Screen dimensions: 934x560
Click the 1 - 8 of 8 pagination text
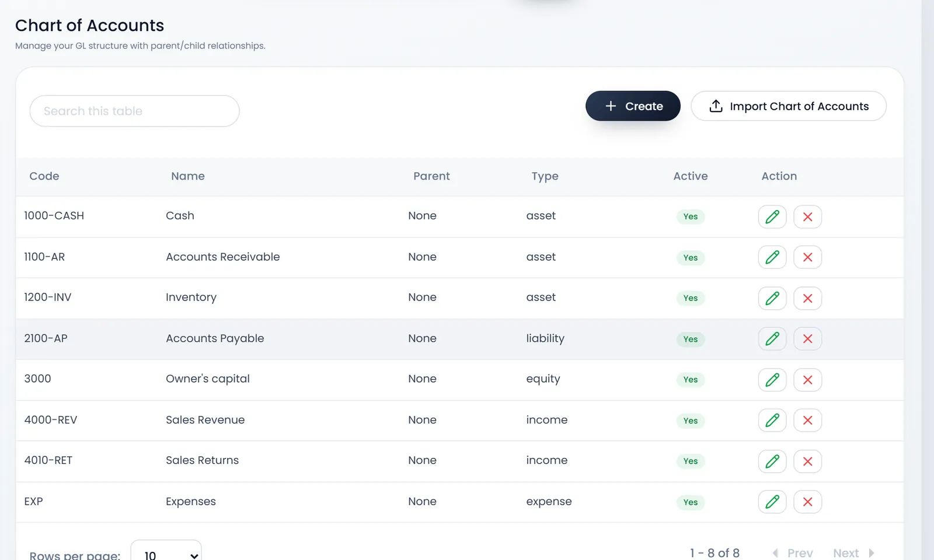pos(715,553)
